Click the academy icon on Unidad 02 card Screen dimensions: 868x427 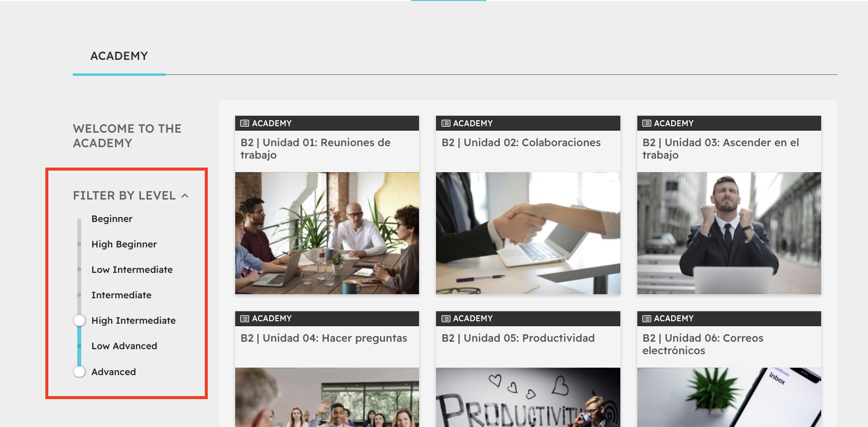click(x=446, y=123)
